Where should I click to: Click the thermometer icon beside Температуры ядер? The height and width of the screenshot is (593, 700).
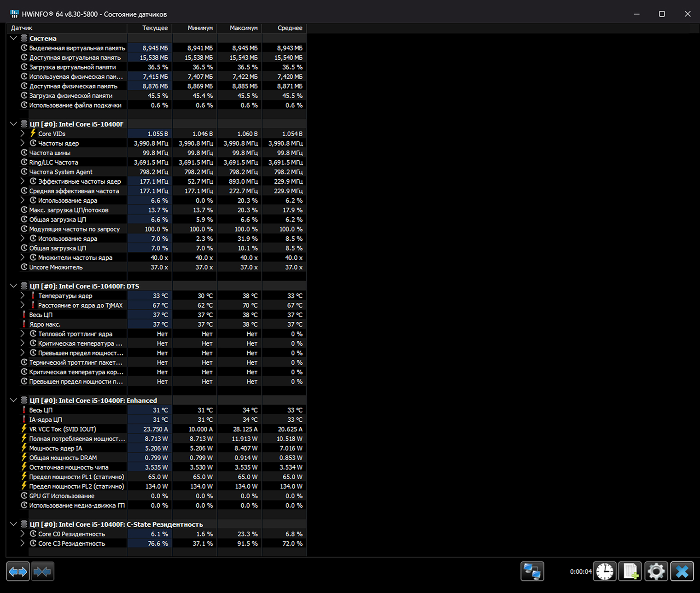tap(33, 295)
